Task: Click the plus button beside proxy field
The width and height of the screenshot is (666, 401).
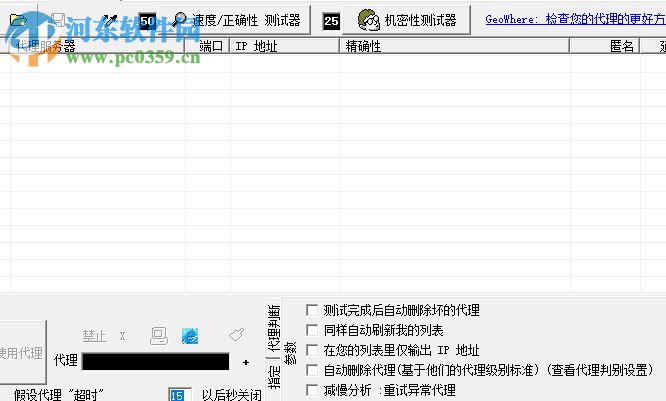Action: point(246,362)
